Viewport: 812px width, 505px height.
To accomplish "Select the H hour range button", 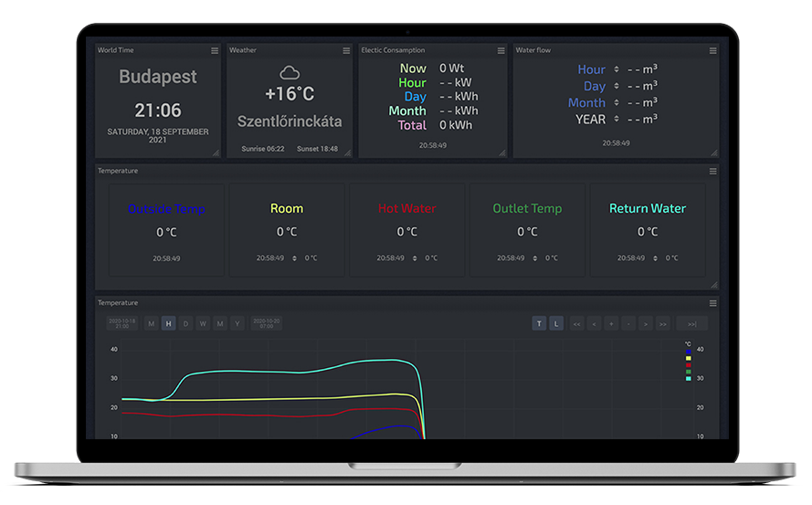I will [168, 323].
